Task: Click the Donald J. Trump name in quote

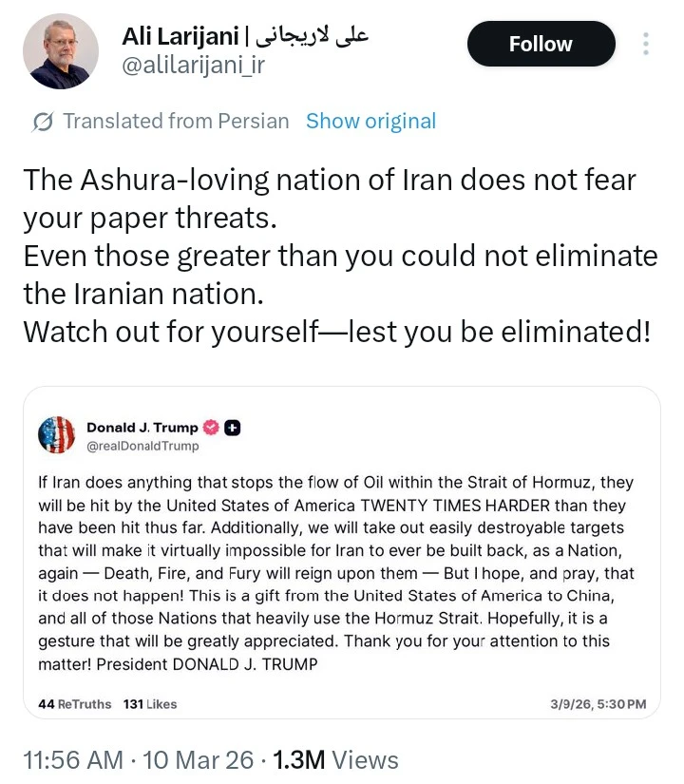Action: point(142,428)
